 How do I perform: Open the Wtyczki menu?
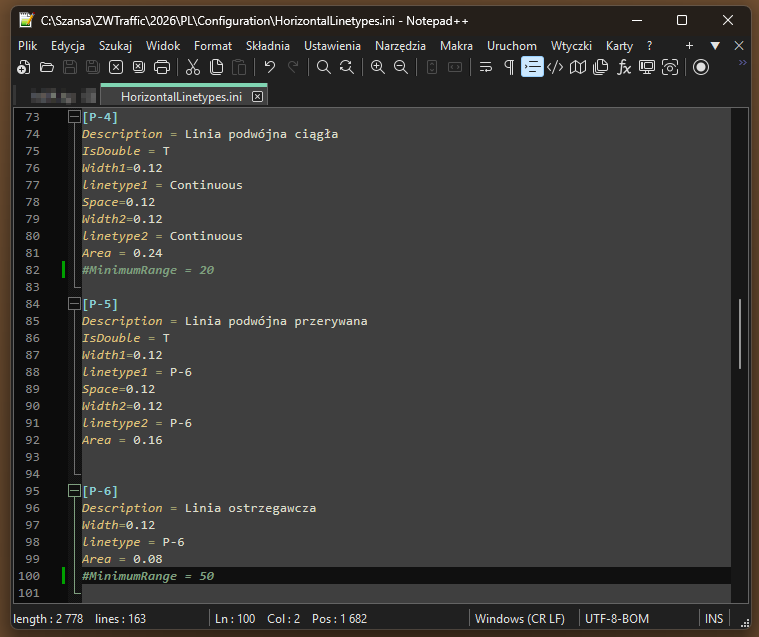click(571, 46)
